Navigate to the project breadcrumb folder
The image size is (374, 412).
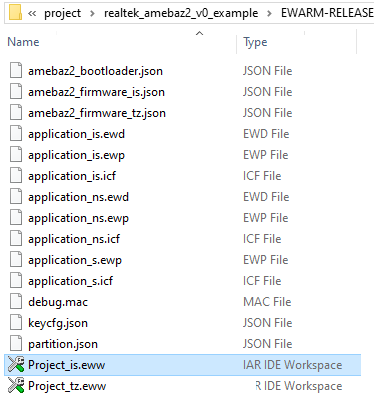[63, 13]
